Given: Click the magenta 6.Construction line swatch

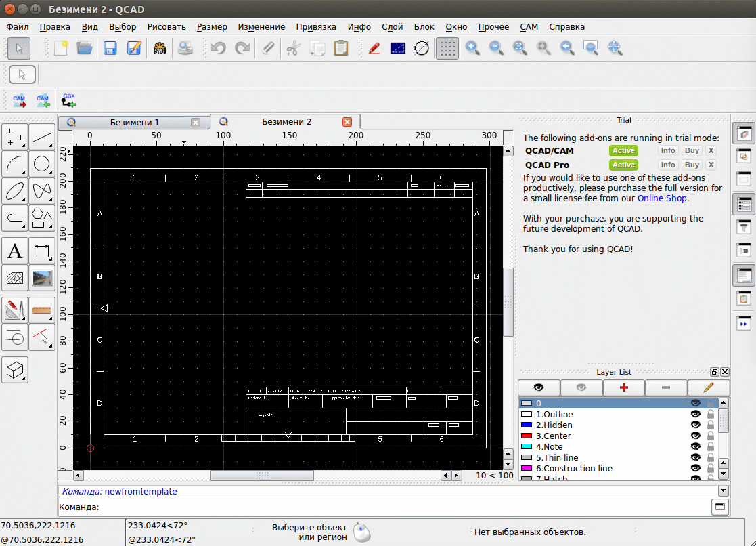Looking at the screenshot, I should point(527,468).
